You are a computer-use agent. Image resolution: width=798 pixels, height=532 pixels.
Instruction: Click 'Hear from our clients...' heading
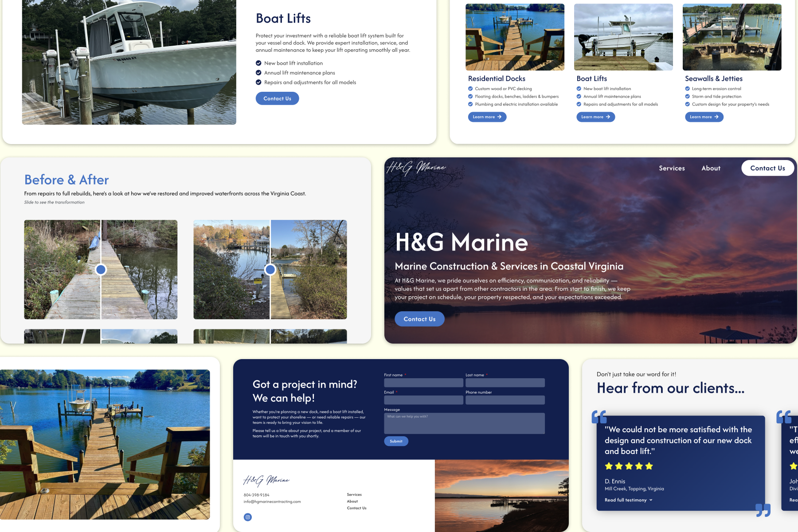(670, 388)
